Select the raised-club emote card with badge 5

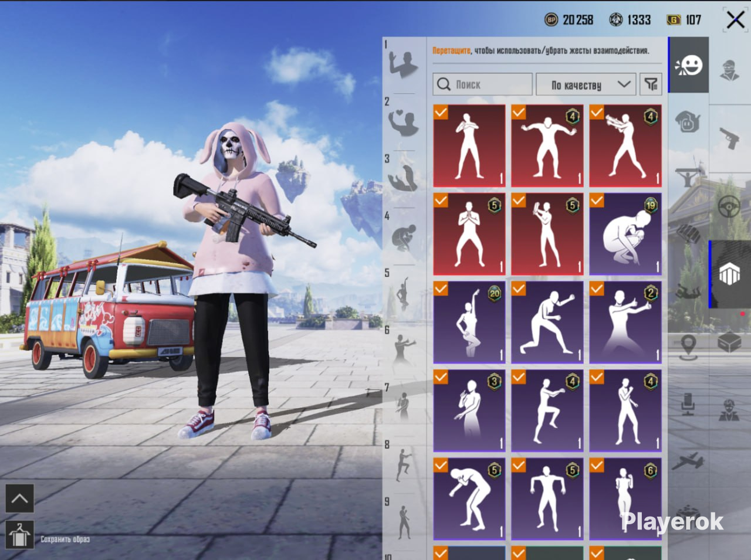point(547,235)
